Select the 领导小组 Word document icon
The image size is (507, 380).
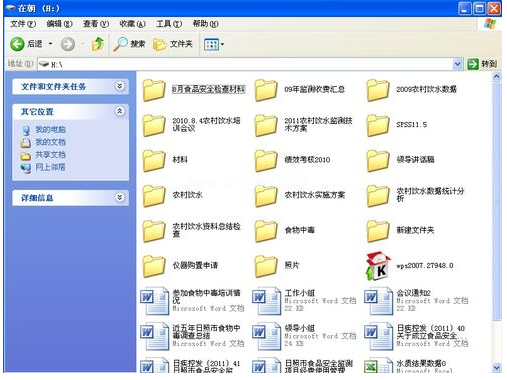pyautogui.click(x=267, y=336)
